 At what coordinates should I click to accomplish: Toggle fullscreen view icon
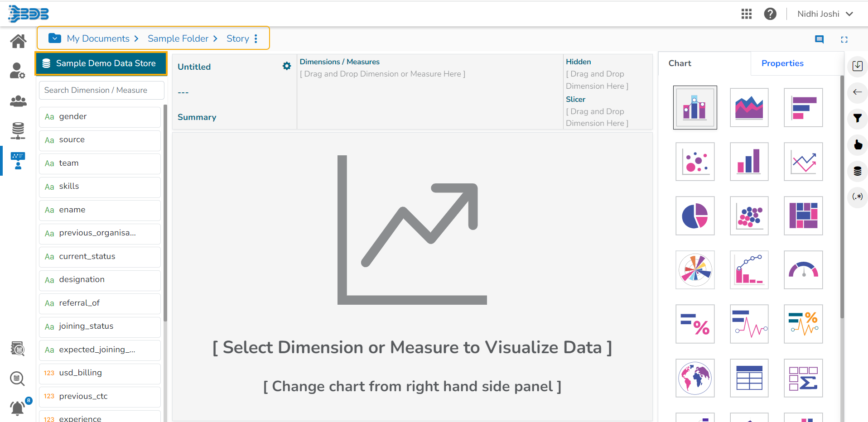click(x=844, y=39)
